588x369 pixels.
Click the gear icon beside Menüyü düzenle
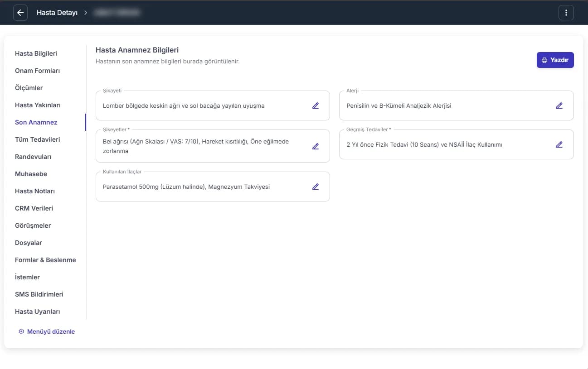pos(21,331)
